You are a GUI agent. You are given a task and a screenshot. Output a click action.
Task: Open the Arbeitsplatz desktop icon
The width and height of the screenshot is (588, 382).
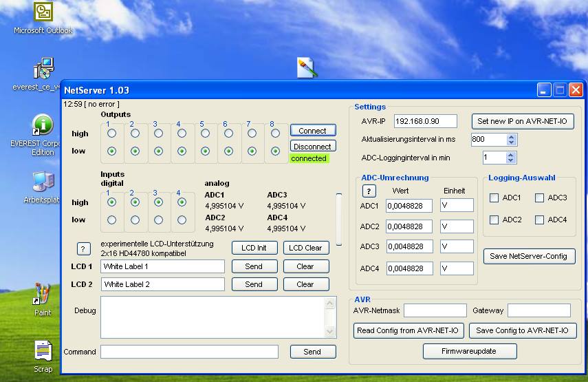point(43,182)
